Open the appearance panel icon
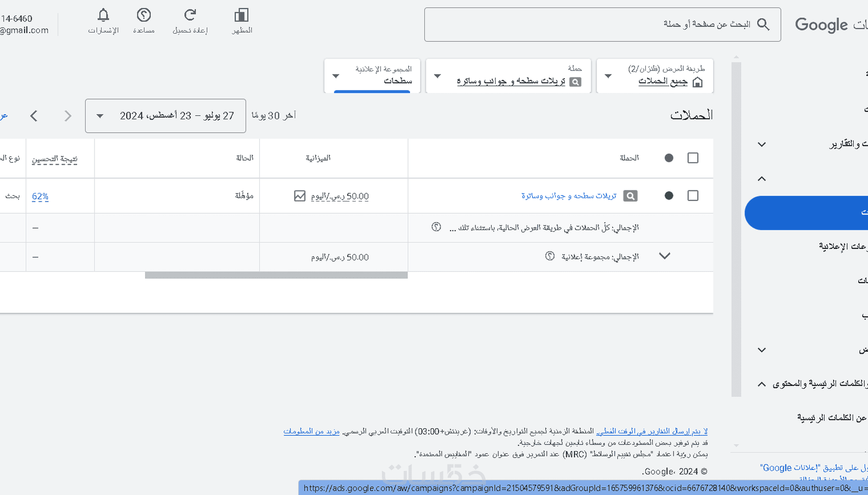Image resolution: width=868 pixels, height=495 pixels. (x=242, y=15)
